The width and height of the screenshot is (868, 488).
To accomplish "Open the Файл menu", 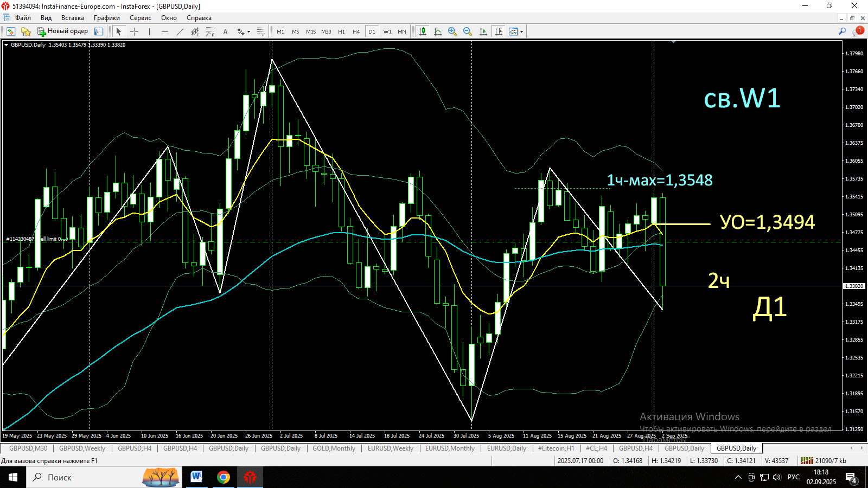I will coord(23,18).
